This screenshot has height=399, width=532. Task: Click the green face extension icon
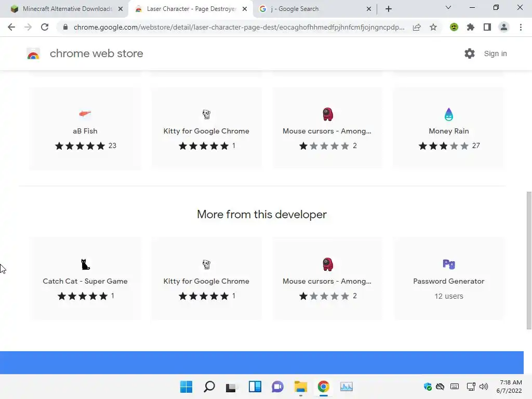coord(454,27)
